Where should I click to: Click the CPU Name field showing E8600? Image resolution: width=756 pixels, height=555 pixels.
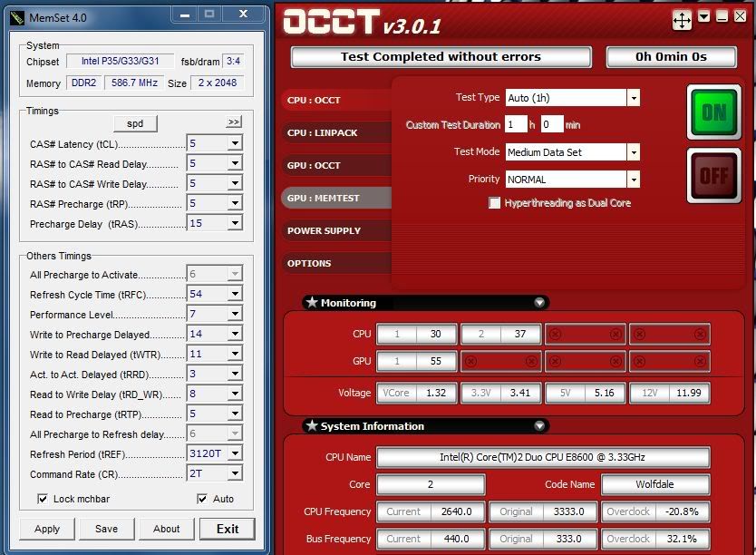point(543,457)
